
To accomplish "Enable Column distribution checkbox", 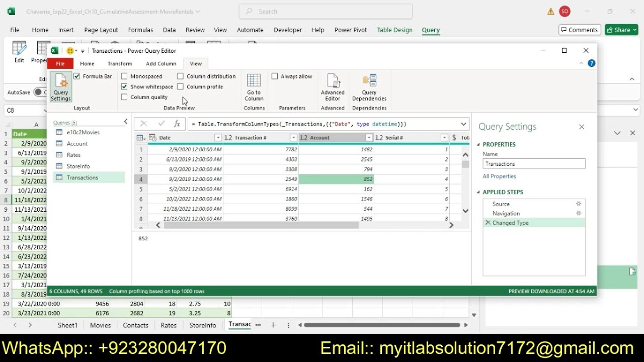I will [x=180, y=76].
